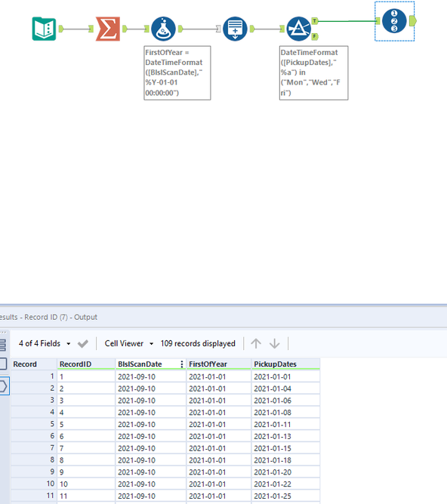447x504 pixels.
Task: Click the Filter tool's False output anchor
Action: click(x=315, y=37)
